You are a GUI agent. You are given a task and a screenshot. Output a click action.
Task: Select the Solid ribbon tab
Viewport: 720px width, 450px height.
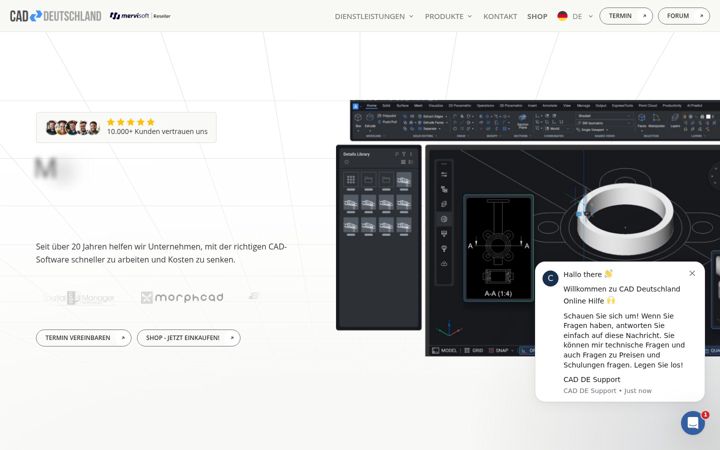pyautogui.click(x=386, y=106)
